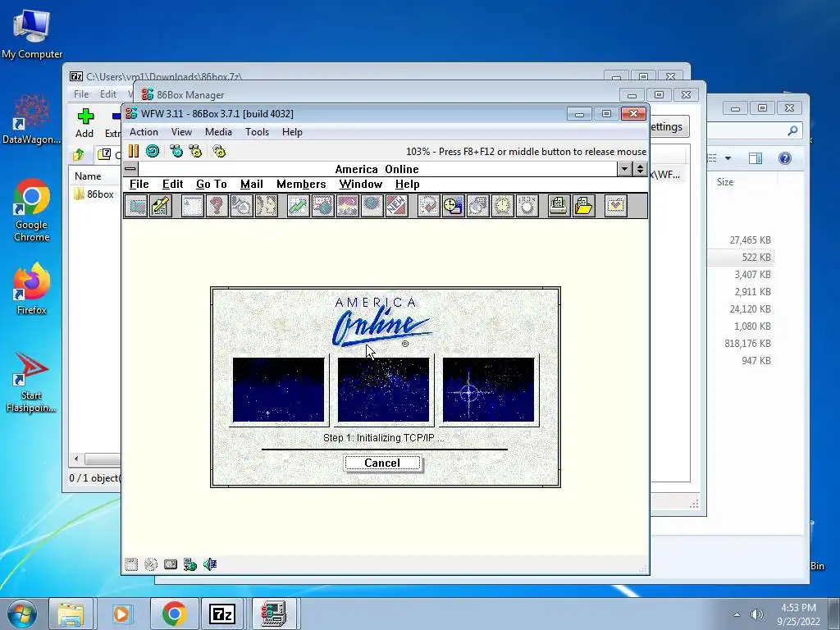Click the AOL compose mail pencil icon
This screenshot has height=630, width=840.
click(x=161, y=206)
